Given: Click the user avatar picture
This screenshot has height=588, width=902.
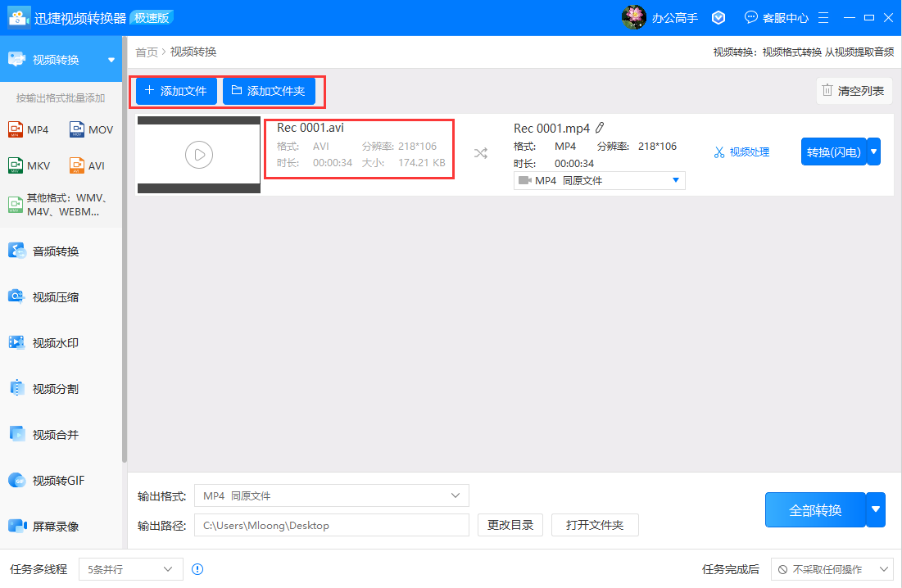Looking at the screenshot, I should click(x=634, y=17).
